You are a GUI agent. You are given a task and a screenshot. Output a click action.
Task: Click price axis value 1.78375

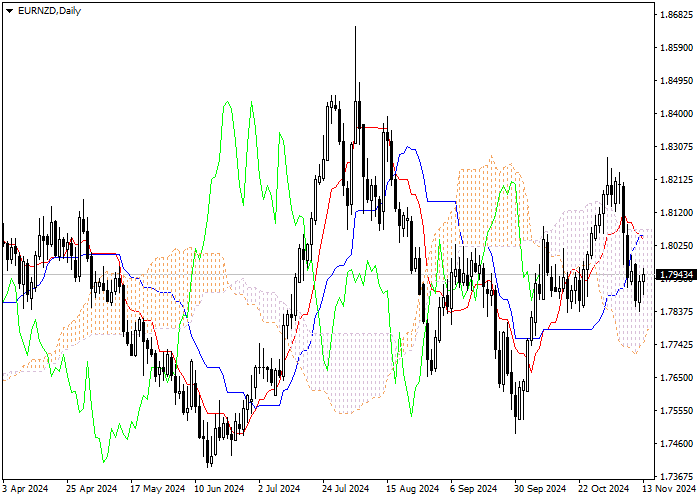(x=676, y=312)
